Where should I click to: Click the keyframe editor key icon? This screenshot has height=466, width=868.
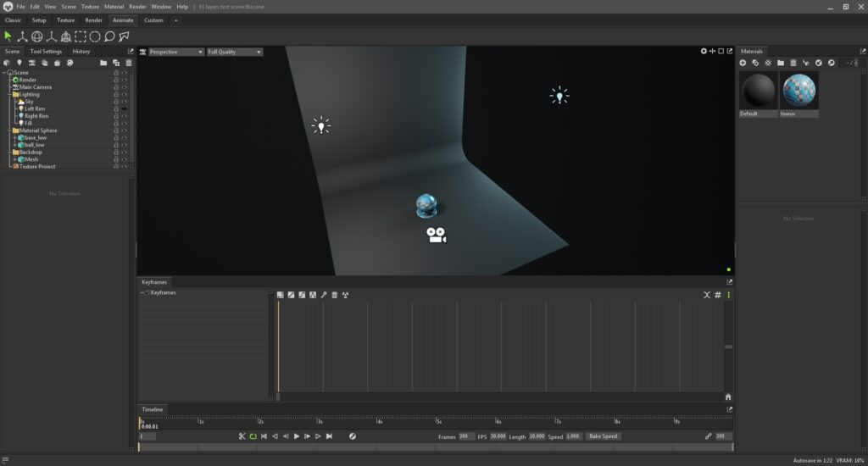[x=324, y=295]
